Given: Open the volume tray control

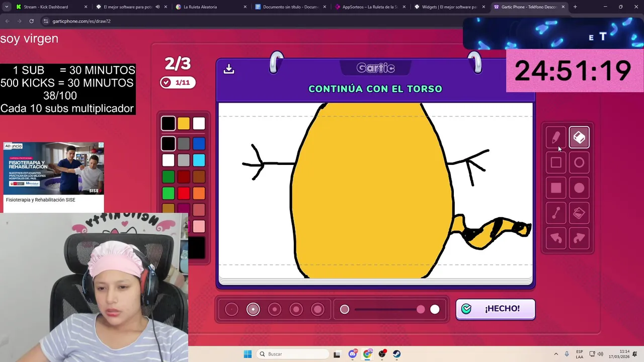Looking at the screenshot, I should pos(600,354).
